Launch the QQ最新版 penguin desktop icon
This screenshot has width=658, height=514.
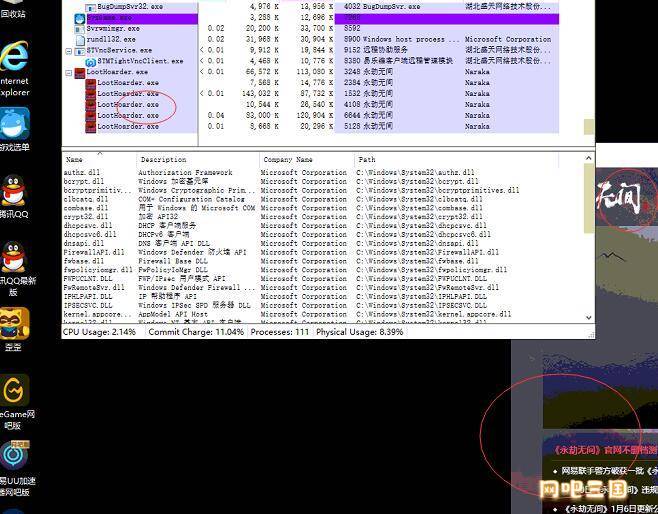13,257
